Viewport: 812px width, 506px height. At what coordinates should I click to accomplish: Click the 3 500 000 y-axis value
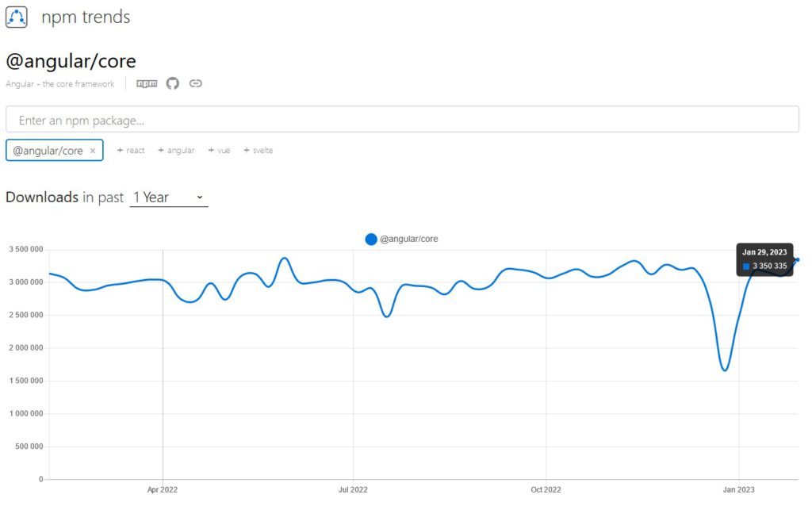tap(26, 249)
